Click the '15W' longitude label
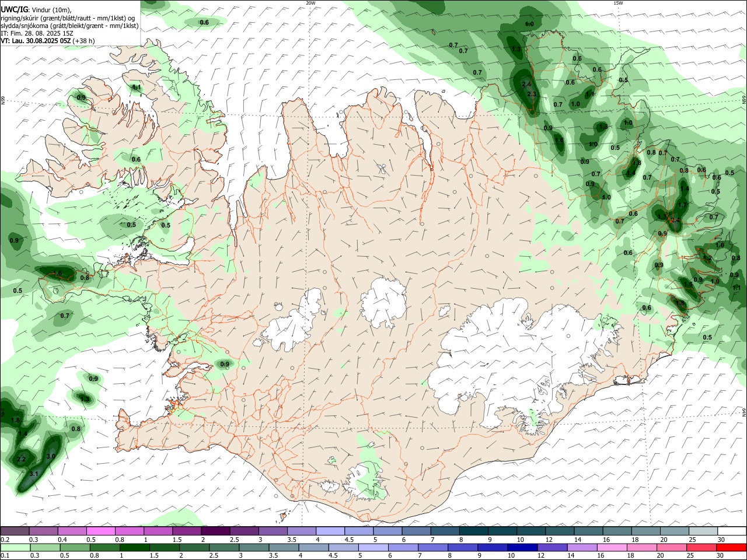The width and height of the screenshot is (747, 560). [618, 3]
